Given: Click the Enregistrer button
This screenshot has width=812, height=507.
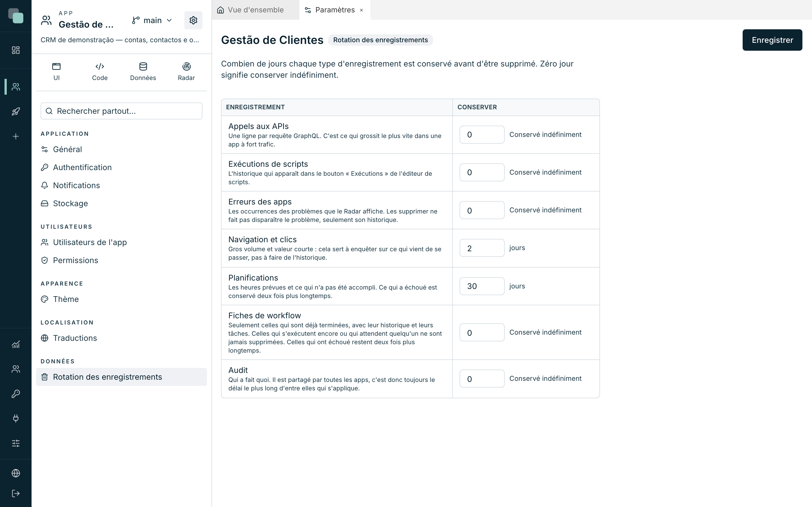Looking at the screenshot, I should 772,40.
